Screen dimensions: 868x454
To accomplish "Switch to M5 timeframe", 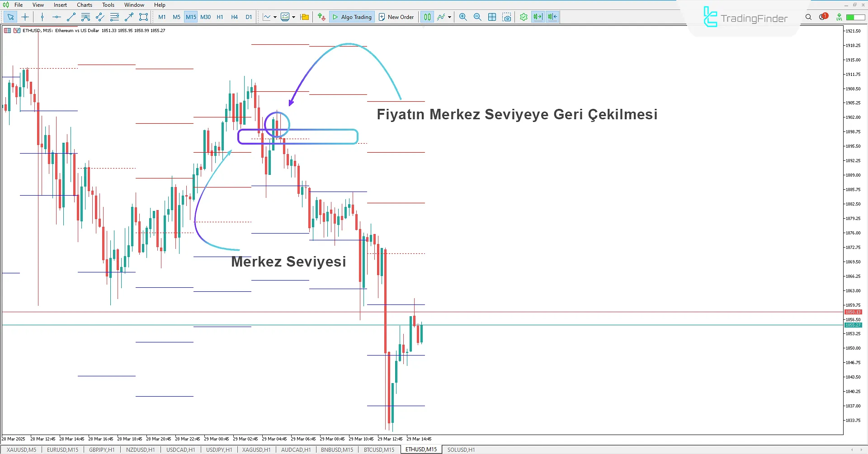I will pyautogui.click(x=176, y=17).
